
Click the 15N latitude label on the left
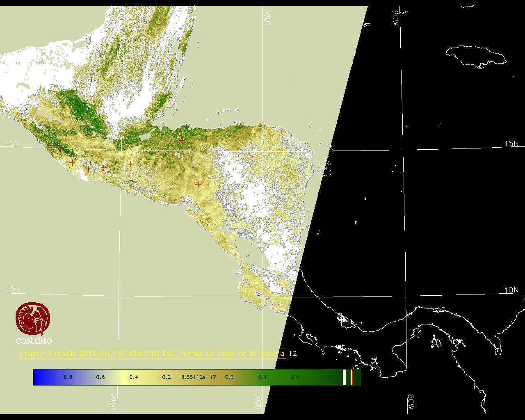point(12,144)
